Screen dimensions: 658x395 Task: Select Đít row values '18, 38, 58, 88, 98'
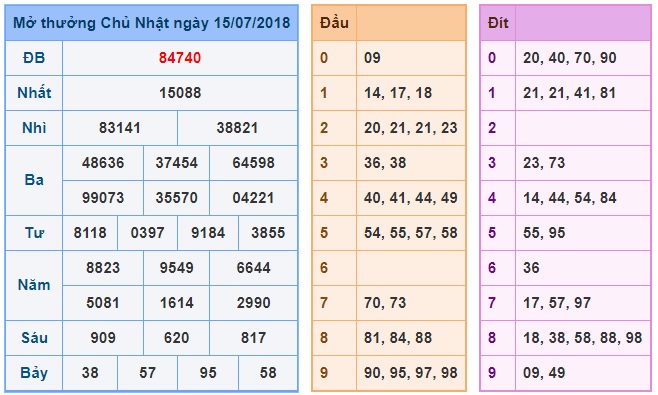[x=582, y=337]
